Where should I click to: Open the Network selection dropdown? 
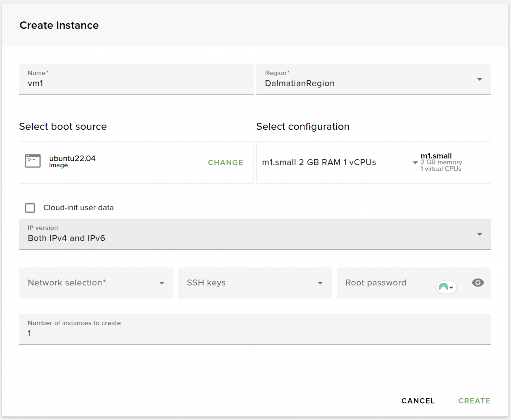(96, 283)
